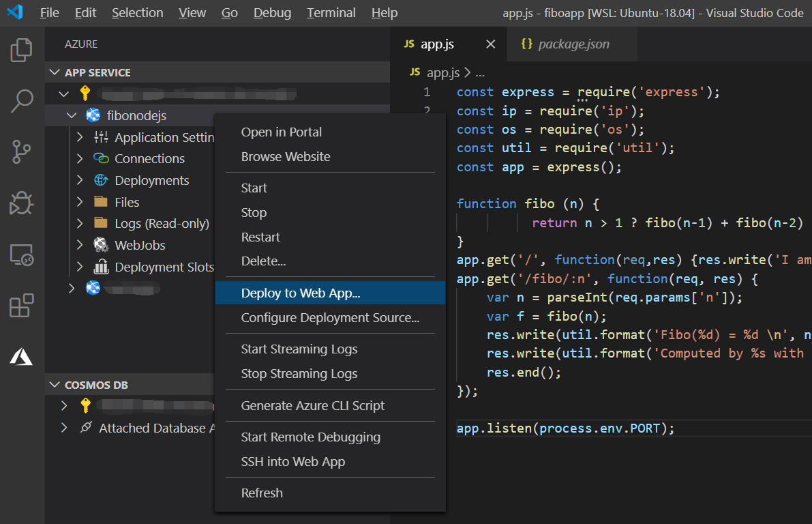Expand the WebJobs tree node
Viewport: 812px width, 524px height.
80,245
